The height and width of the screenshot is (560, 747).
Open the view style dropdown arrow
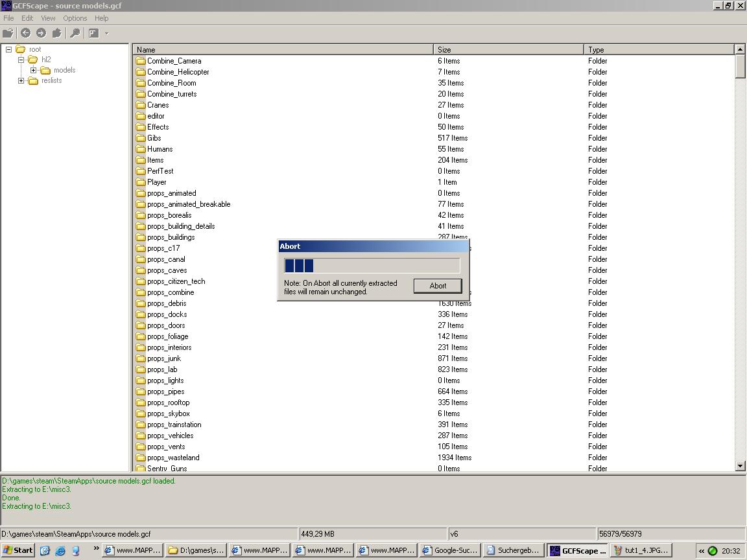pos(107,33)
